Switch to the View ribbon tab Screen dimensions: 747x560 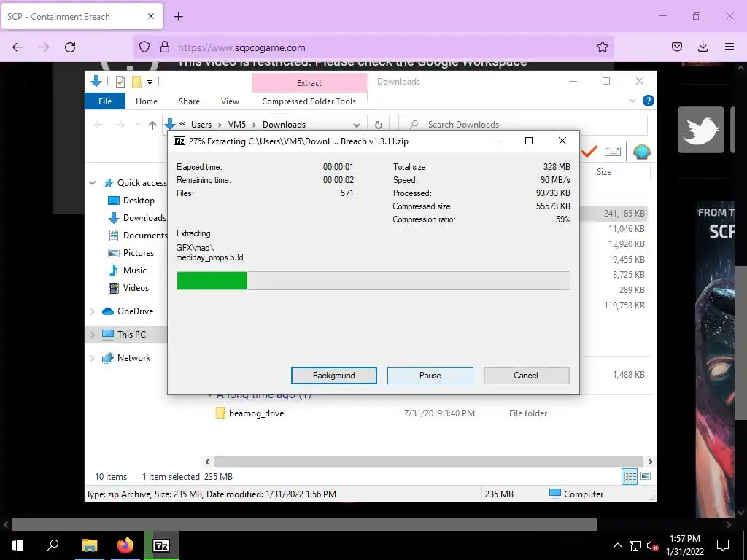(x=230, y=101)
